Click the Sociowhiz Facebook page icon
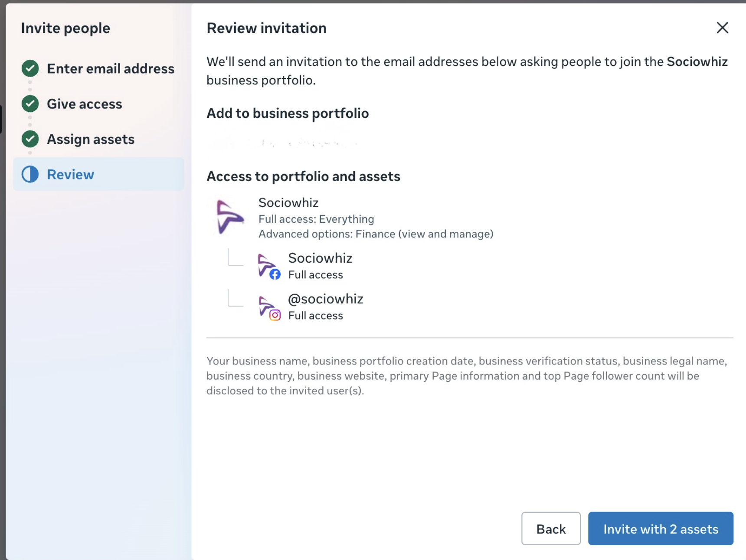 269,266
